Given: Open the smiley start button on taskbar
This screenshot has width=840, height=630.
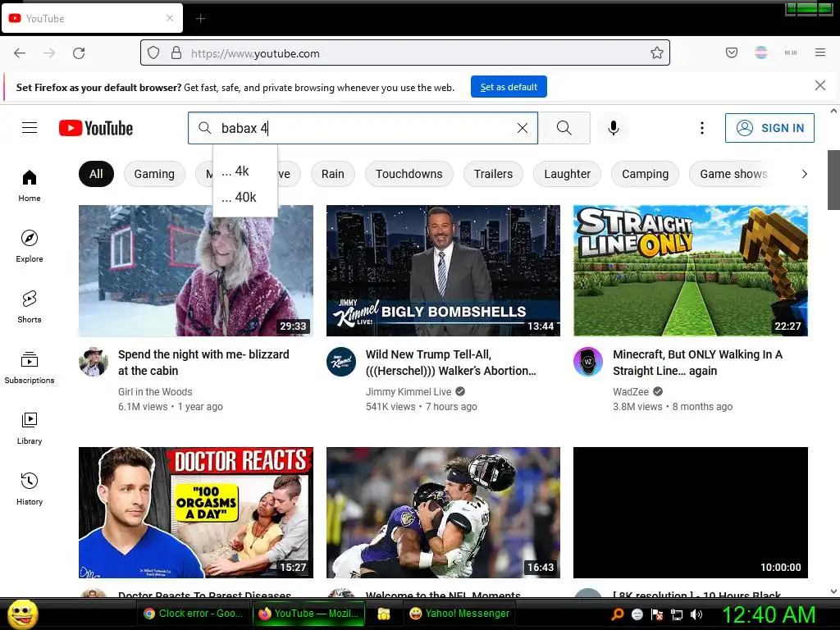Looking at the screenshot, I should coord(23,614).
